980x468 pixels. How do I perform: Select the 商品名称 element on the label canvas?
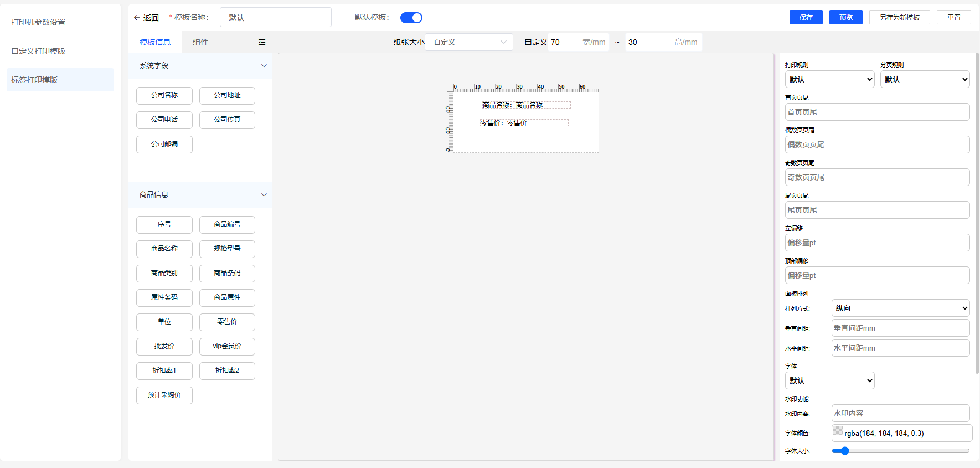click(x=526, y=105)
